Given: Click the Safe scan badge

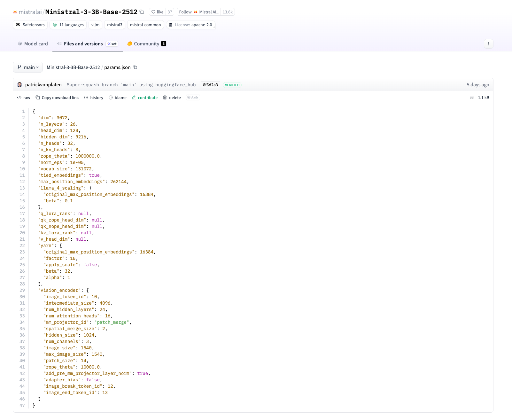Looking at the screenshot, I should [193, 97].
